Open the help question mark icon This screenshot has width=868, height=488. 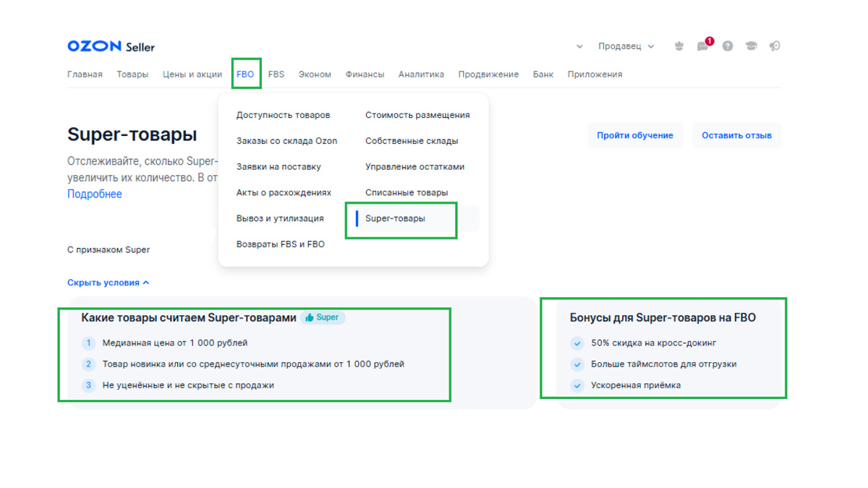point(726,45)
